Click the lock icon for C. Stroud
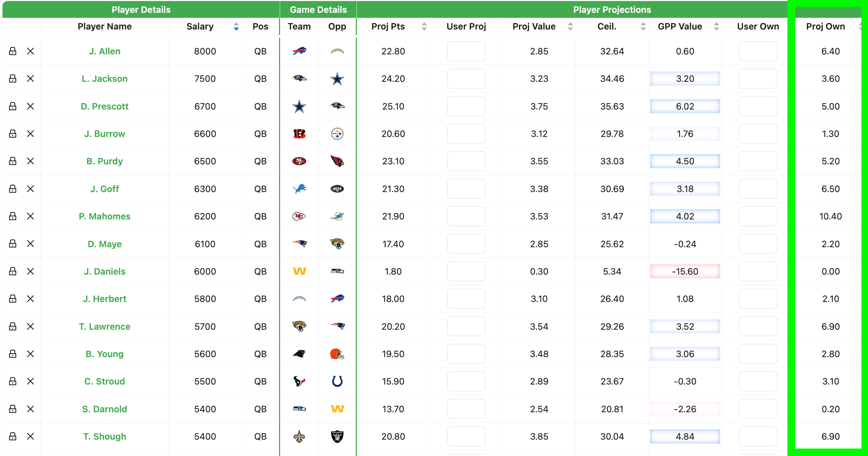The width and height of the screenshot is (868, 456). (x=13, y=381)
